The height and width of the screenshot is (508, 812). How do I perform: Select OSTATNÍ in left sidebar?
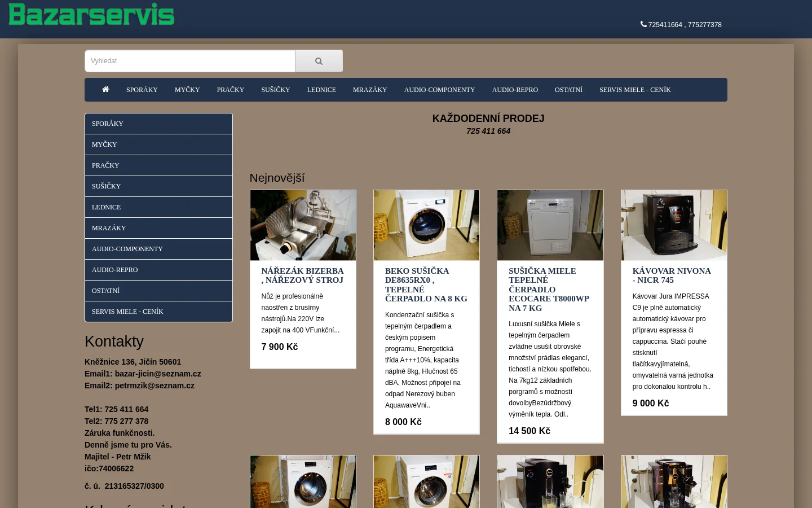(158, 291)
